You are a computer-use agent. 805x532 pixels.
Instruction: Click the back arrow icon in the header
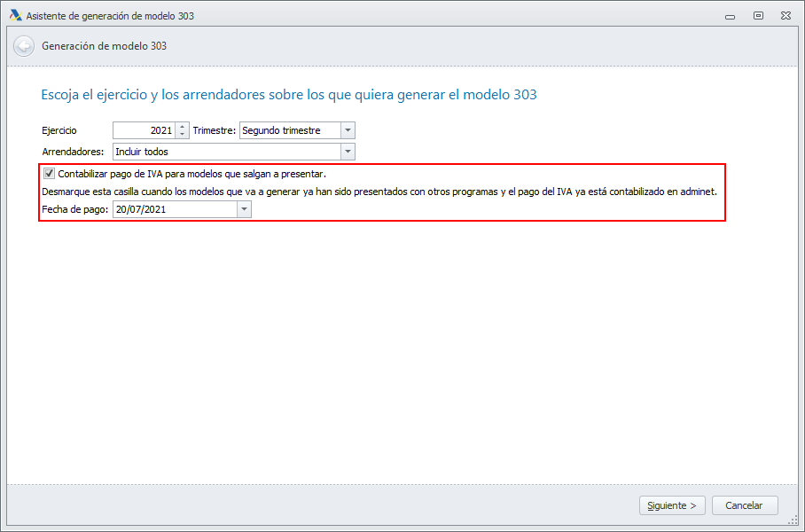(24, 46)
